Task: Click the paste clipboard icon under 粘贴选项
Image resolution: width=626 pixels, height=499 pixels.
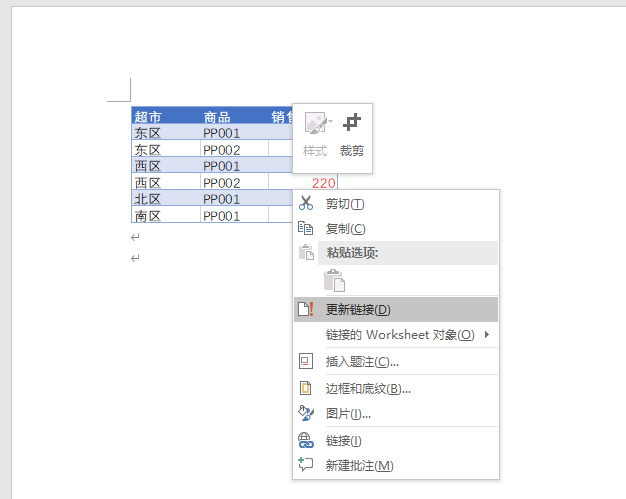Action: [x=335, y=281]
